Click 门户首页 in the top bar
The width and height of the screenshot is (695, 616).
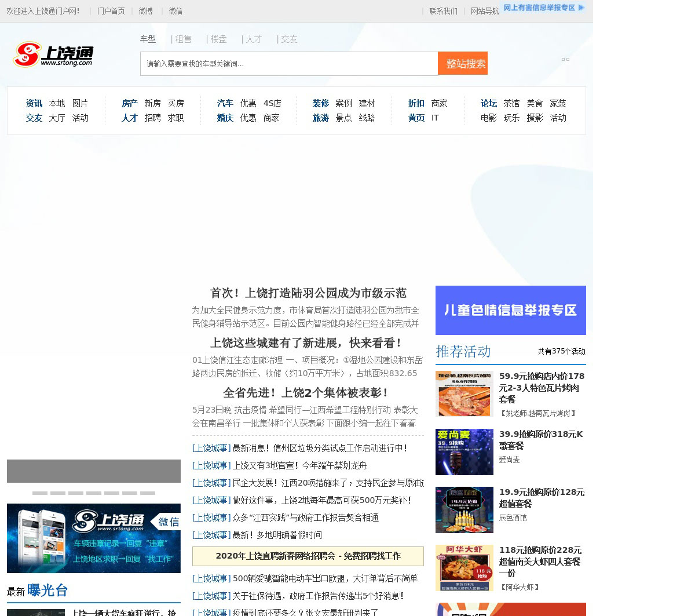tap(111, 11)
